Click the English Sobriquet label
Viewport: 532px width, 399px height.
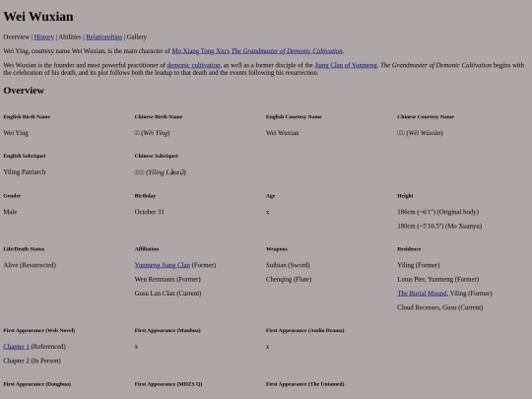pyautogui.click(x=25, y=156)
